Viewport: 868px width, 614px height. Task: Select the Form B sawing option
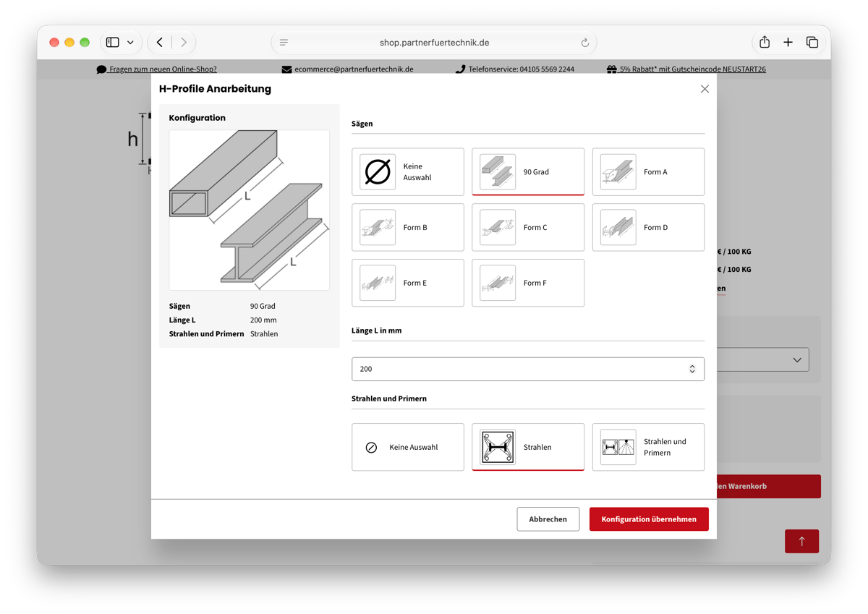point(408,228)
